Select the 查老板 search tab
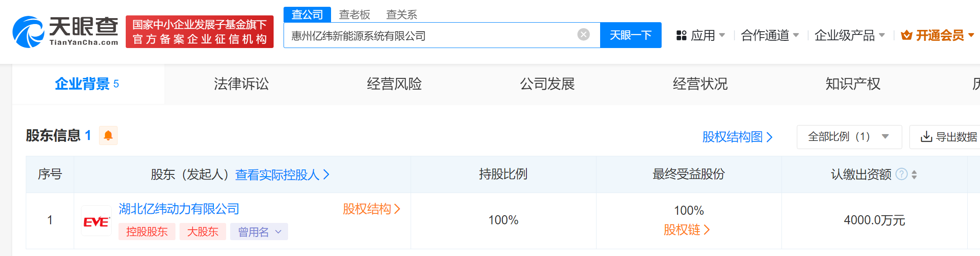Screen dimensions: 980x256 (355, 14)
